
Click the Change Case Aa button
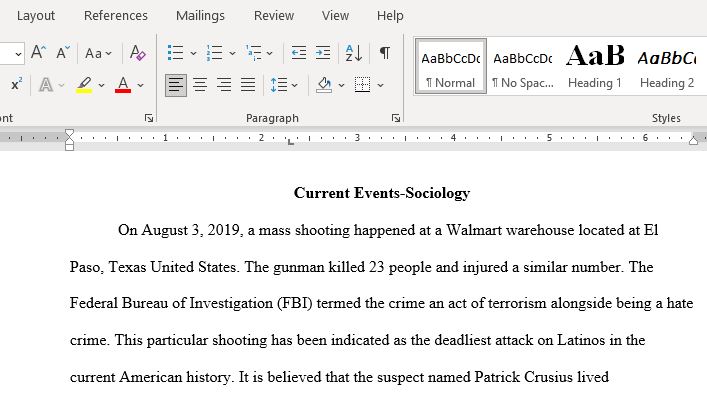click(93, 53)
